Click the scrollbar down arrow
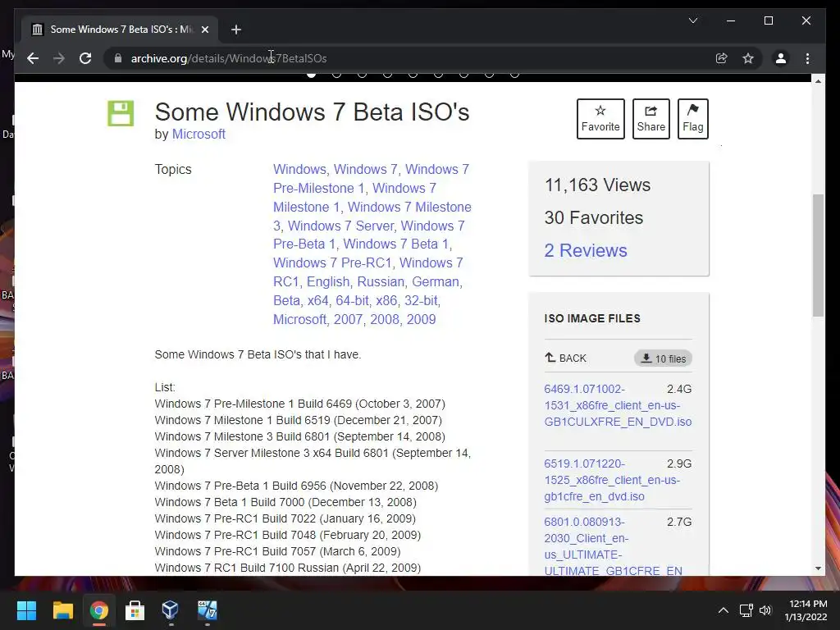 point(818,568)
